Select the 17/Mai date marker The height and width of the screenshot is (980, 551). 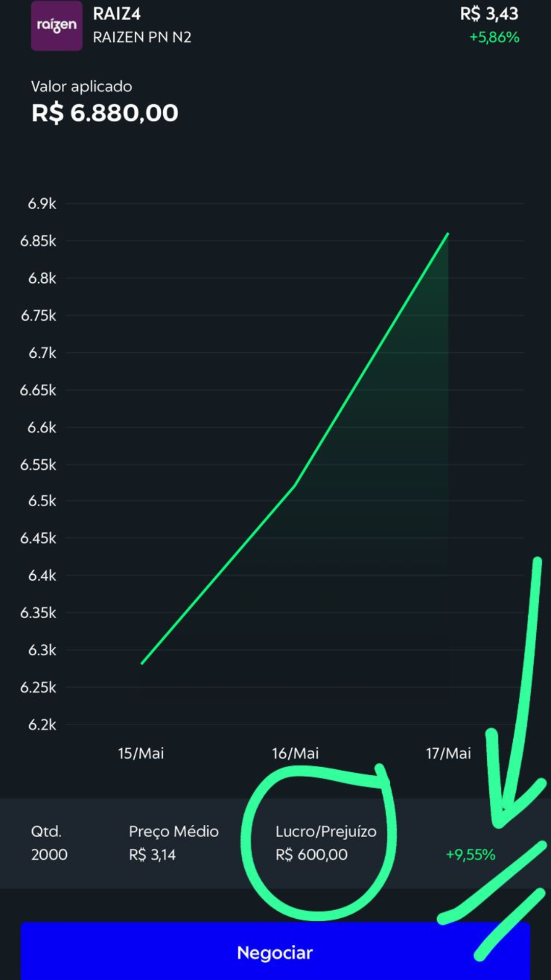pyautogui.click(x=448, y=753)
